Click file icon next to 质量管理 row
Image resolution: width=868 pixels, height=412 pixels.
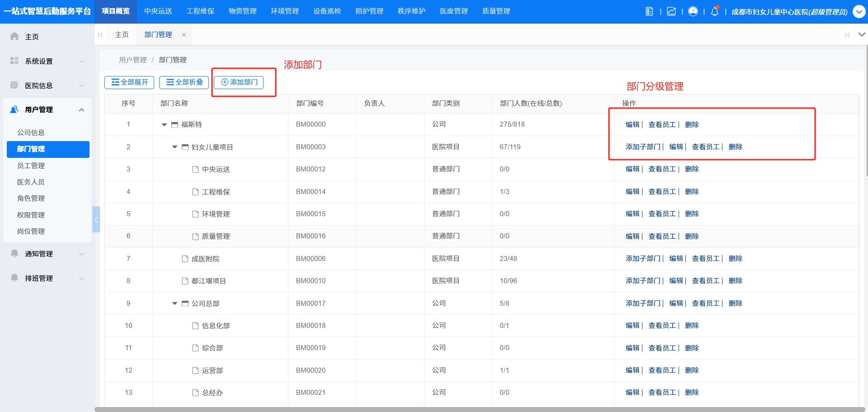[x=195, y=236]
